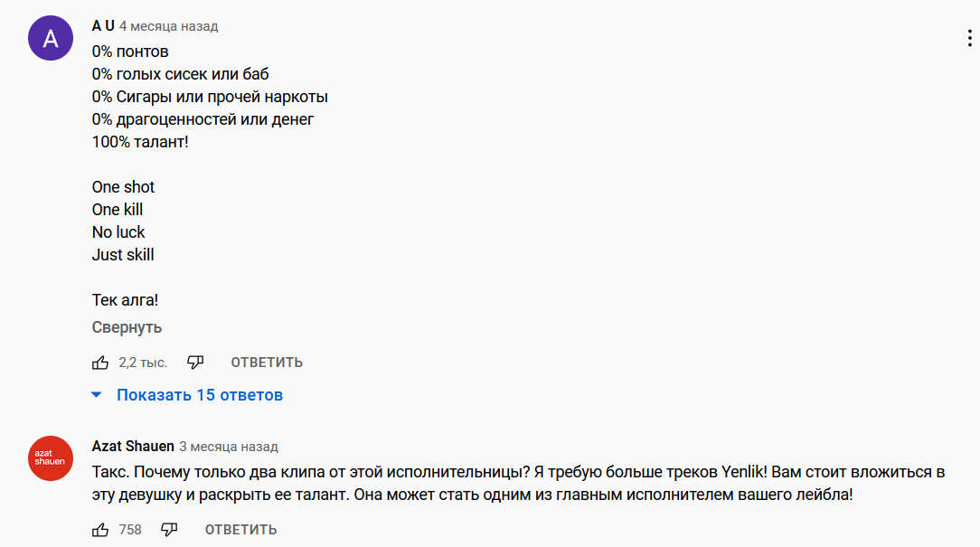
Task: Open the "3 месяца назад" timestamp link
Action: 229,447
